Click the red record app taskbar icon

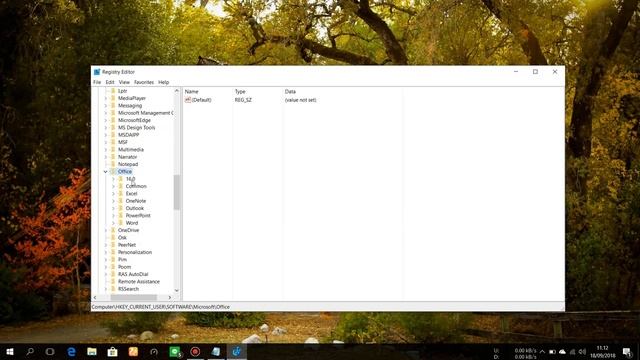tap(195, 351)
